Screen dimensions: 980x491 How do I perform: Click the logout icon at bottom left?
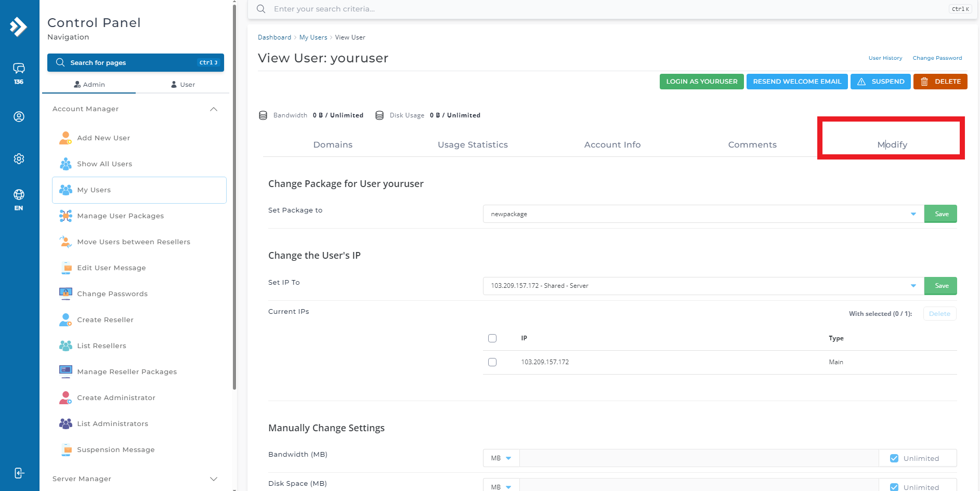pos(19,473)
